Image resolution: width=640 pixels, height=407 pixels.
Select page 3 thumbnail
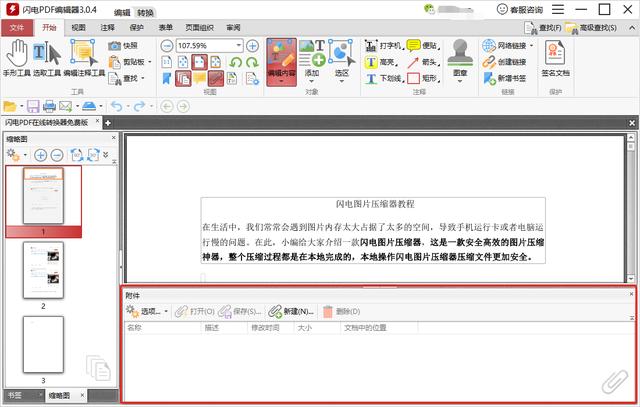[x=43, y=345]
